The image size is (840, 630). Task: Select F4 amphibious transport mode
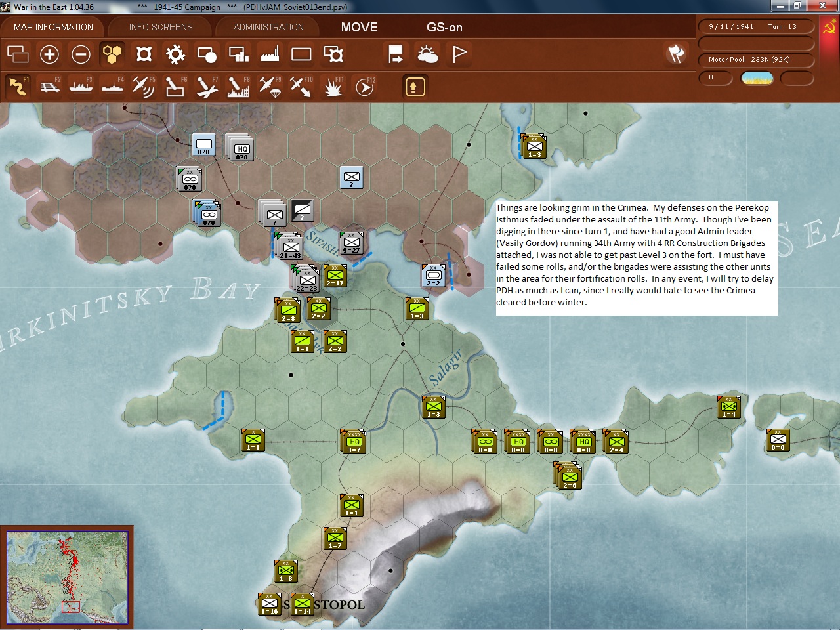point(113,86)
